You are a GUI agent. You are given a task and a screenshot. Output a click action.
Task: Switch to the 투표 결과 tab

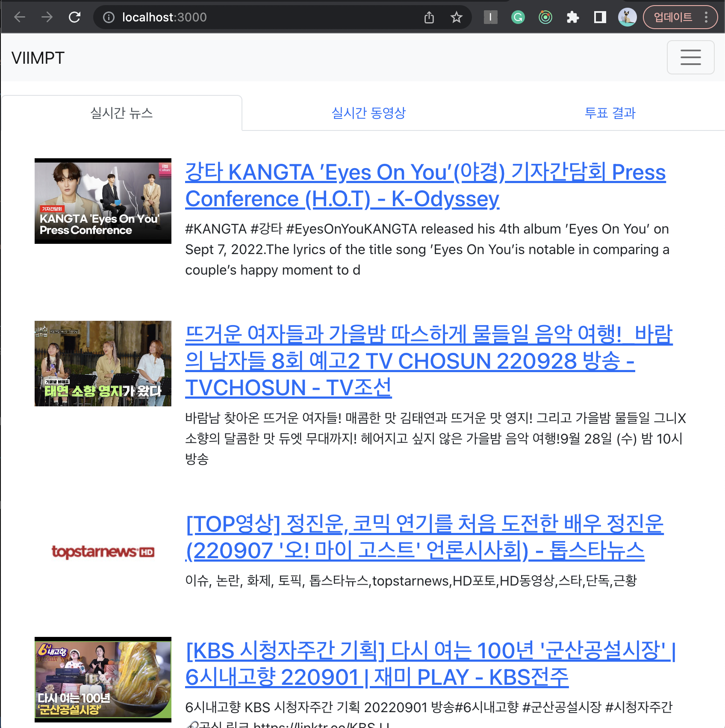pyautogui.click(x=610, y=113)
